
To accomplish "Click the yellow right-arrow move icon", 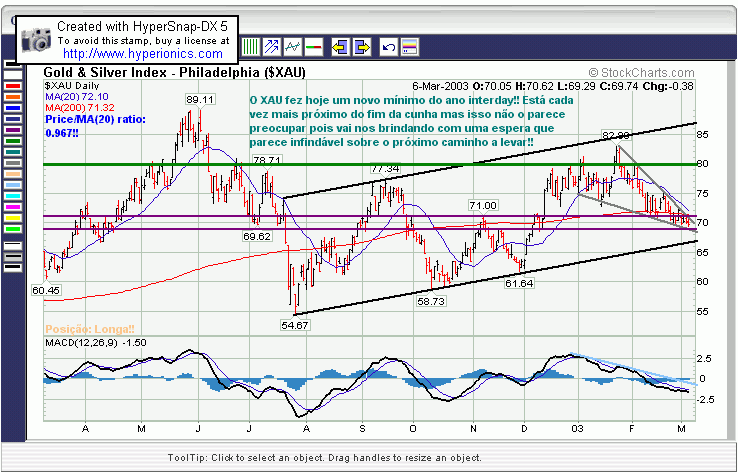I will tap(361, 47).
